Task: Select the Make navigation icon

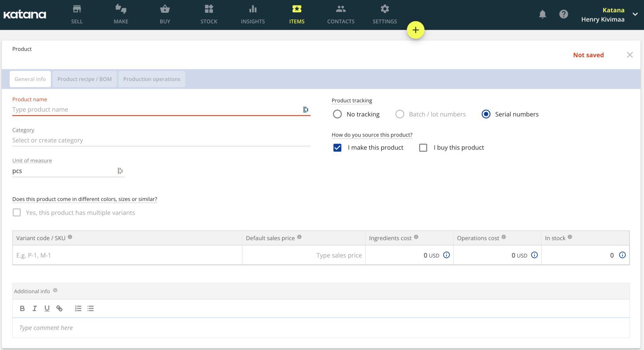Action: coord(121,9)
